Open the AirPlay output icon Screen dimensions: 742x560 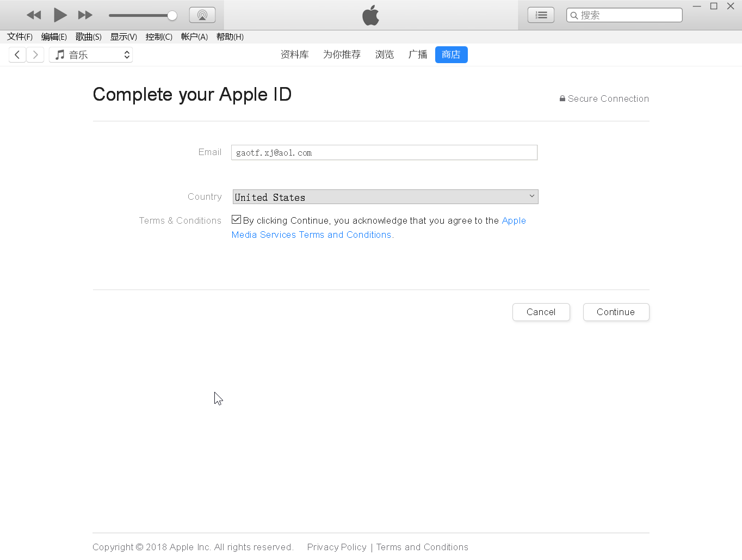(x=202, y=15)
